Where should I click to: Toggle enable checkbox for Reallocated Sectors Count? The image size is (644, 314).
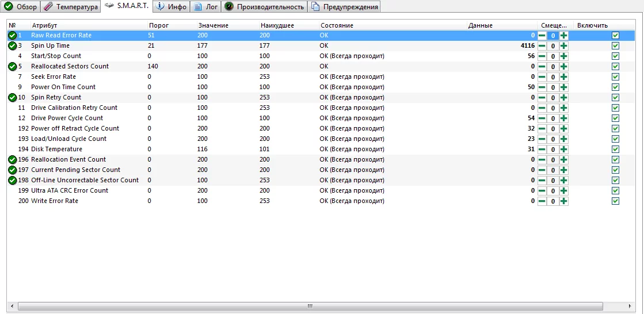coord(615,67)
